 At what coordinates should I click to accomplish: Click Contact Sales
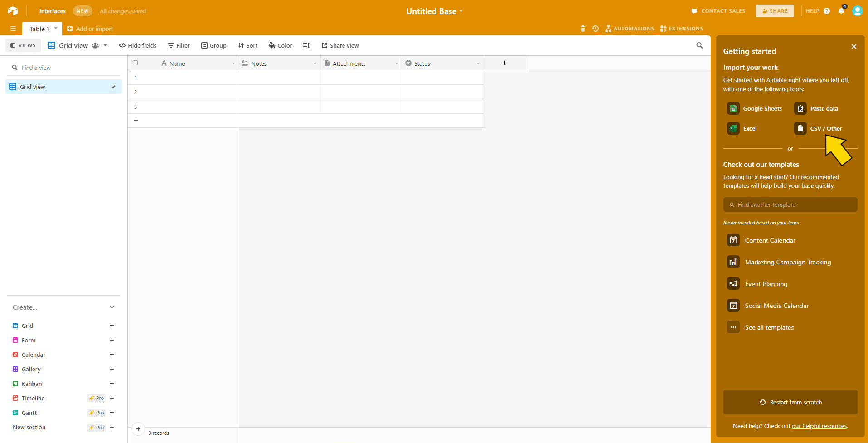pyautogui.click(x=718, y=11)
